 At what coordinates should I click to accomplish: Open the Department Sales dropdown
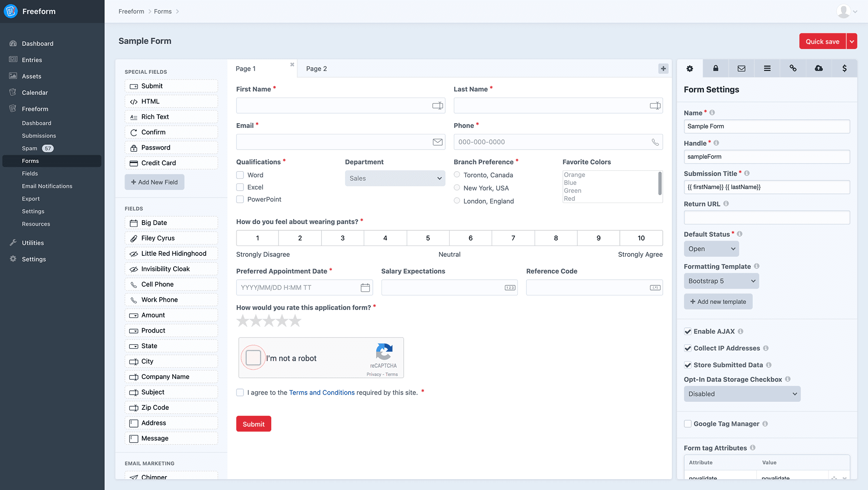pyautogui.click(x=395, y=178)
